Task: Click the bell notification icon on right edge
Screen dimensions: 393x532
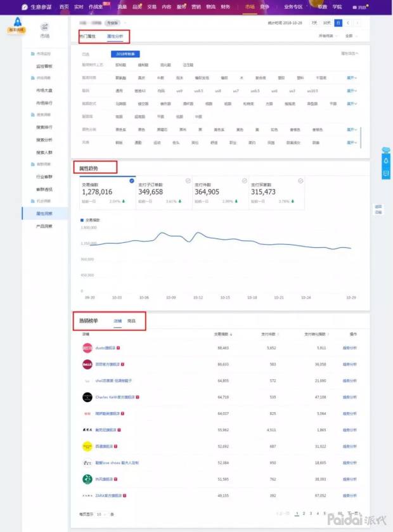Action: click(386, 161)
